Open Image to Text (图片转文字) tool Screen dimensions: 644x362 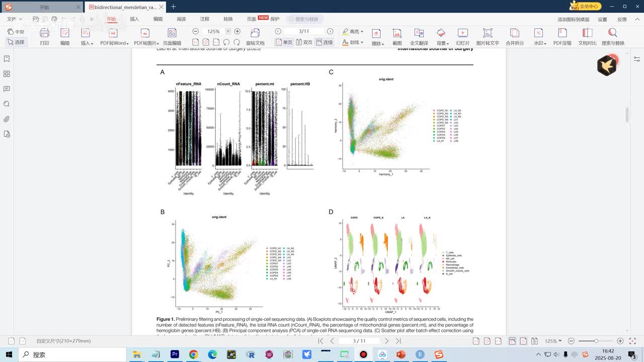(488, 37)
